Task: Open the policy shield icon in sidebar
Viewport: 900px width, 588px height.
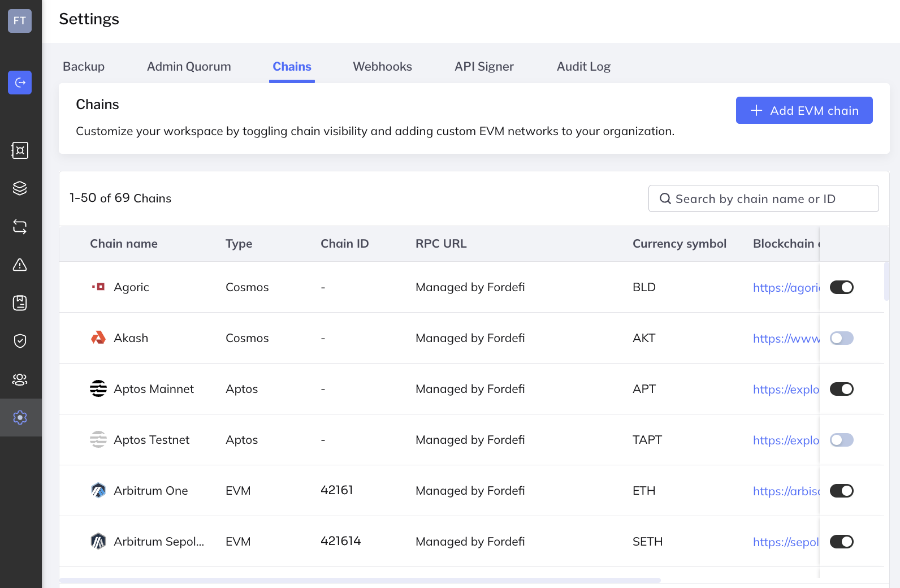Action: (x=20, y=341)
